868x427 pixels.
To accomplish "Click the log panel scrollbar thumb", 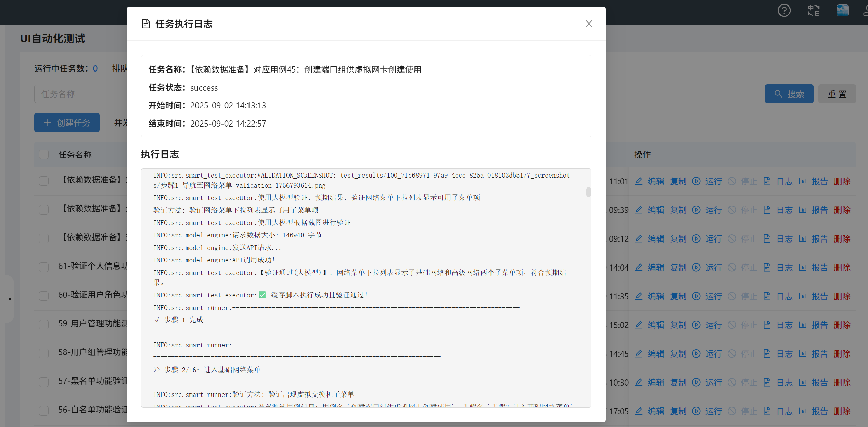I will (x=588, y=192).
